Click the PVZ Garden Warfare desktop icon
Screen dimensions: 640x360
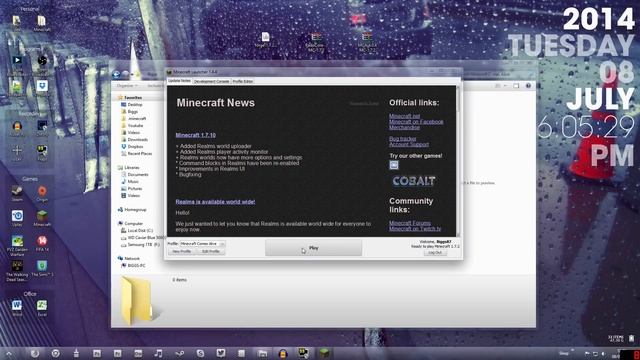pyautogui.click(x=17, y=246)
